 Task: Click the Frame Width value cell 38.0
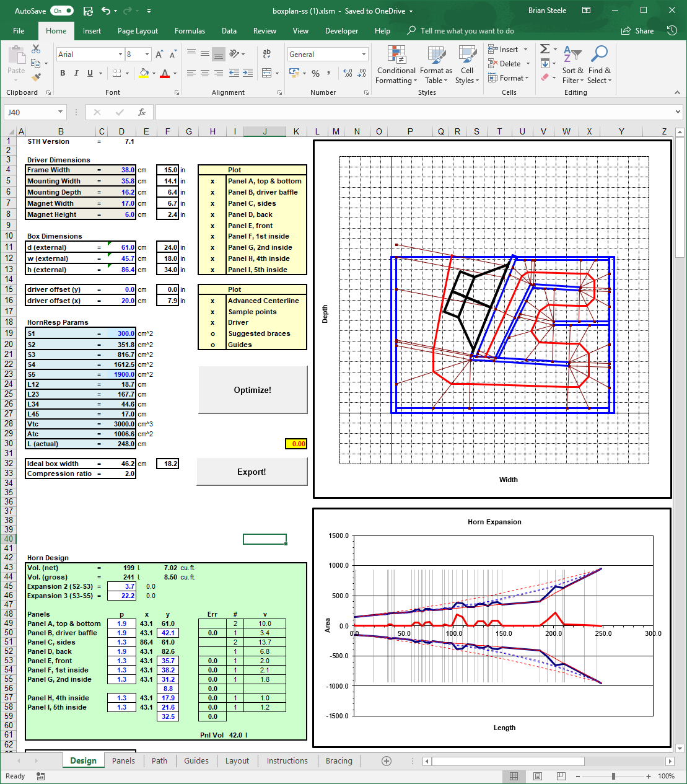tap(121, 170)
